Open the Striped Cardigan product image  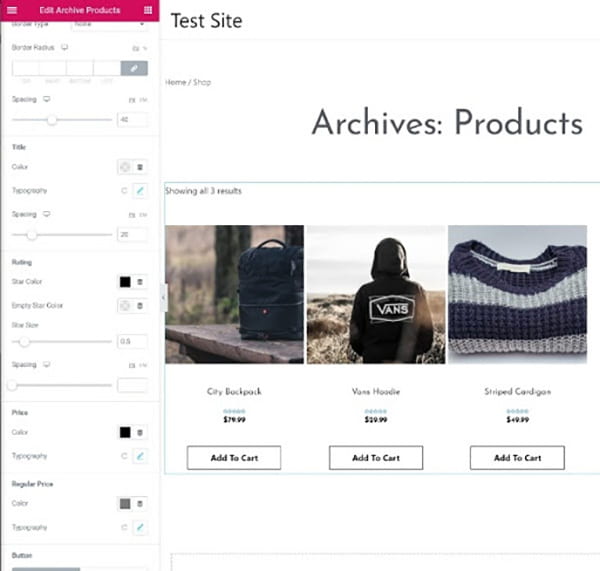pyautogui.click(x=517, y=294)
